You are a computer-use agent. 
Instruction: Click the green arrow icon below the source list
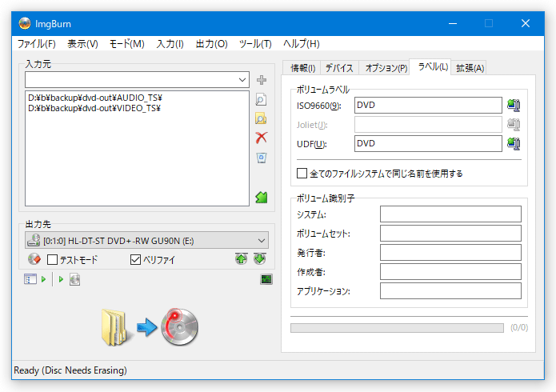pos(262,198)
